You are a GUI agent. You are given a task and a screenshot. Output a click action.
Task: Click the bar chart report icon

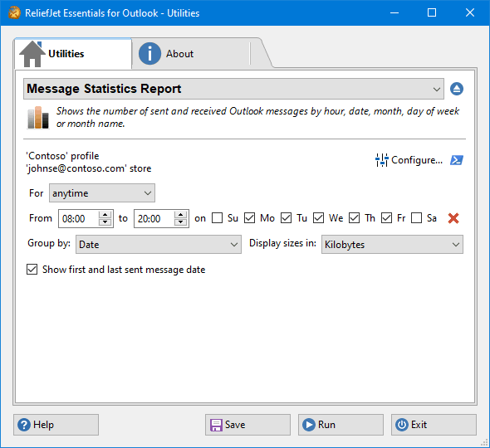click(38, 118)
